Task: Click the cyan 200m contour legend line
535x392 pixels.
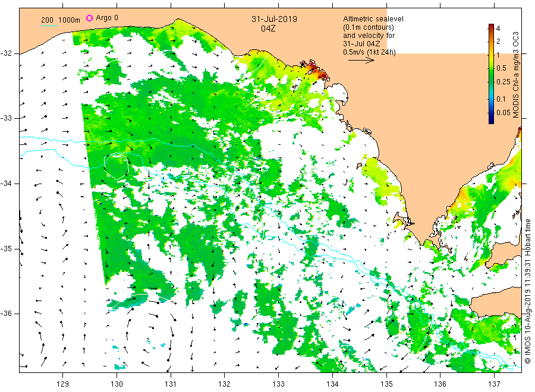Action: 49,26
